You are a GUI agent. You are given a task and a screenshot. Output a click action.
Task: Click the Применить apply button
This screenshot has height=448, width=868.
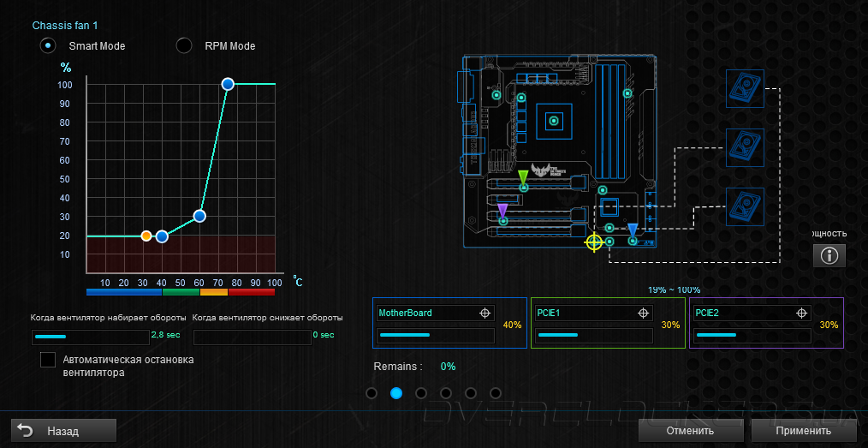(x=803, y=431)
